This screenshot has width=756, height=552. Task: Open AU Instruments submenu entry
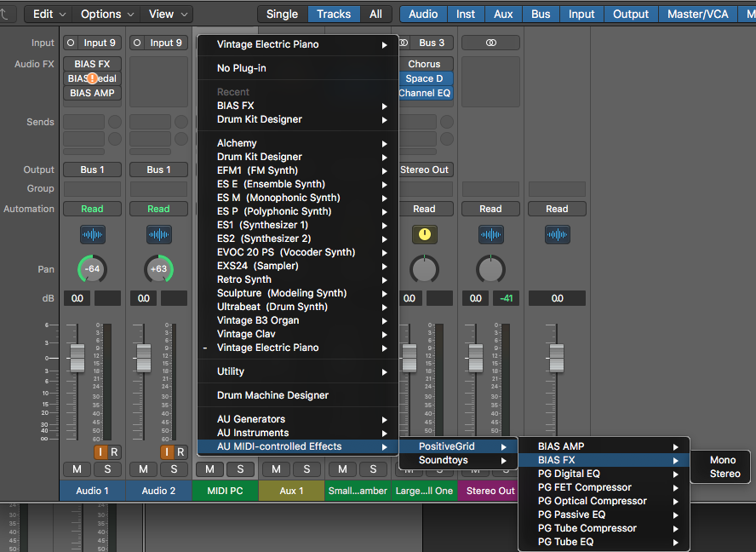(297, 433)
